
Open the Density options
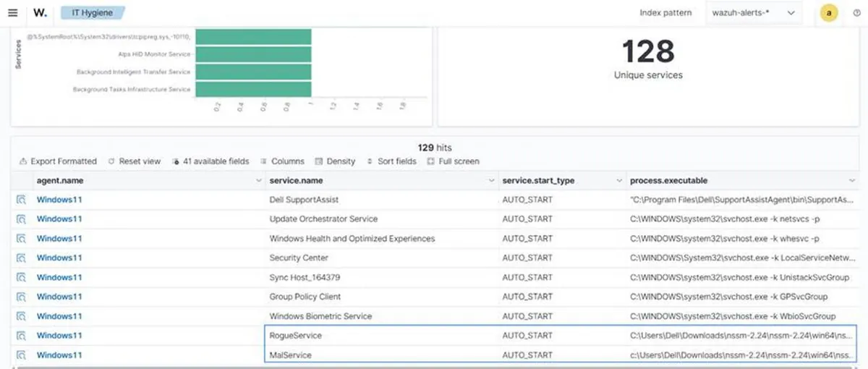336,161
